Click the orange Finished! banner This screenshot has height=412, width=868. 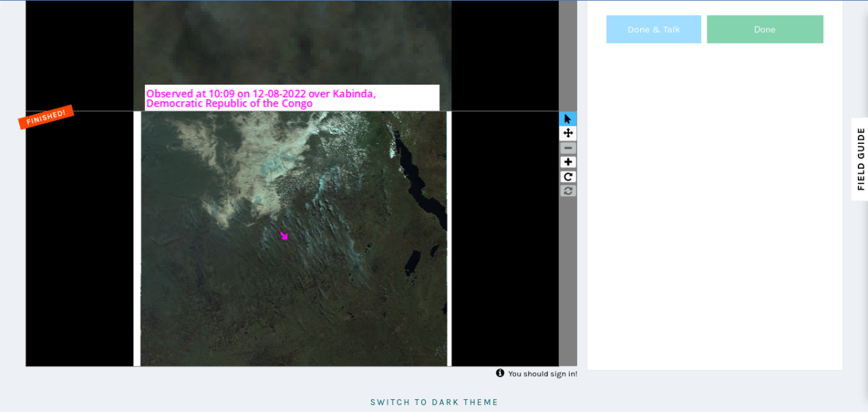coord(46,117)
